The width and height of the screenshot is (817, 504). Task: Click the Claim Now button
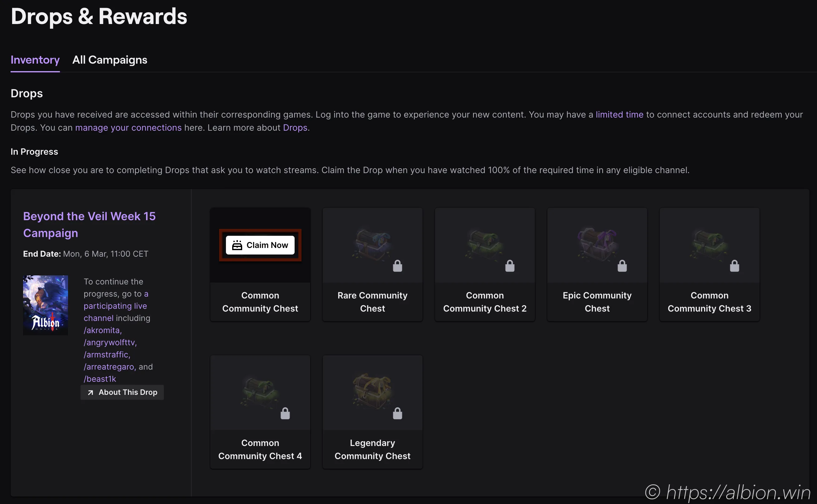(x=260, y=245)
